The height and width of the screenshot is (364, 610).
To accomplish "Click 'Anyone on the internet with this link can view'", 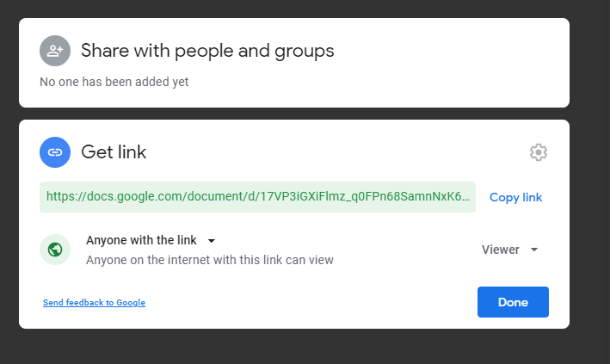I will click(209, 259).
